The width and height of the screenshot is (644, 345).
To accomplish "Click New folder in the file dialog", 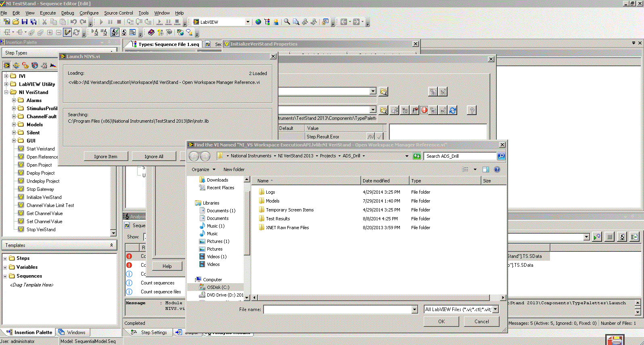I will tap(234, 169).
